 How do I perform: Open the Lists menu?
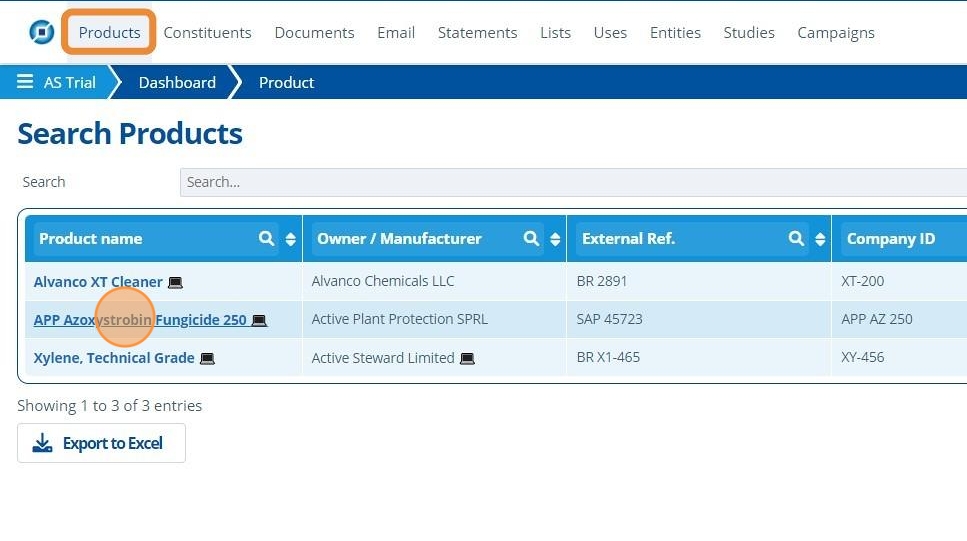(556, 32)
